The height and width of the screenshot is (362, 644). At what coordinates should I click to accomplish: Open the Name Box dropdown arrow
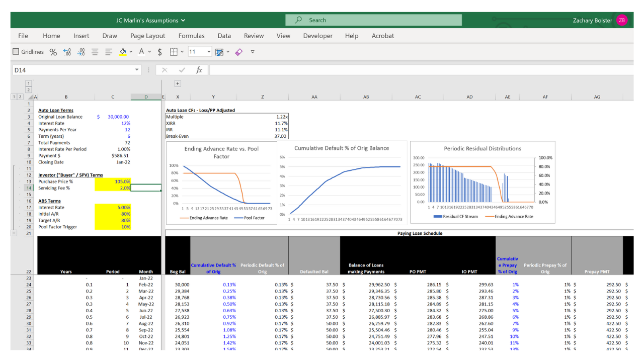137,70
